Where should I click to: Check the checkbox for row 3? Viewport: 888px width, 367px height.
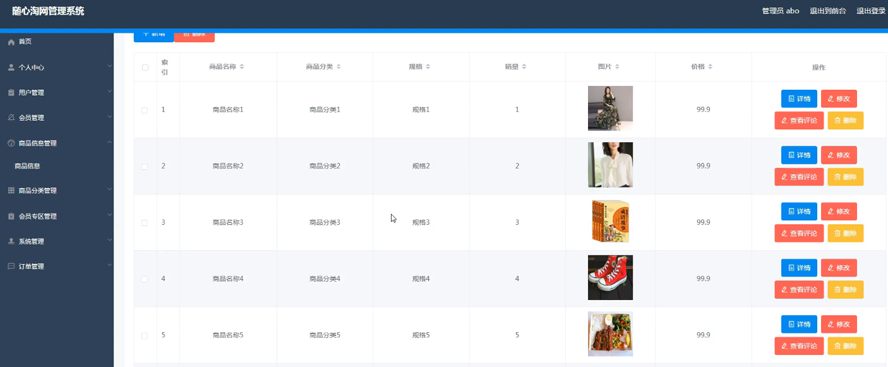(144, 223)
